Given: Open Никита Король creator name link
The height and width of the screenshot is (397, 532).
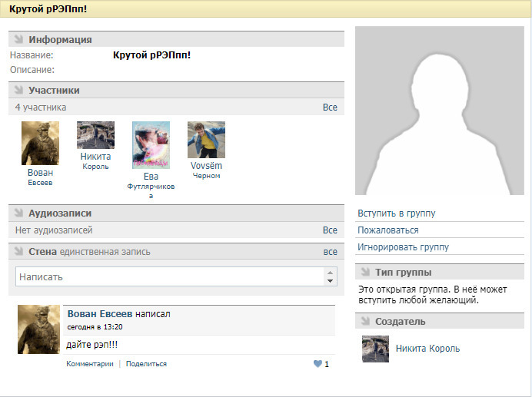Looking at the screenshot, I should (x=428, y=349).
